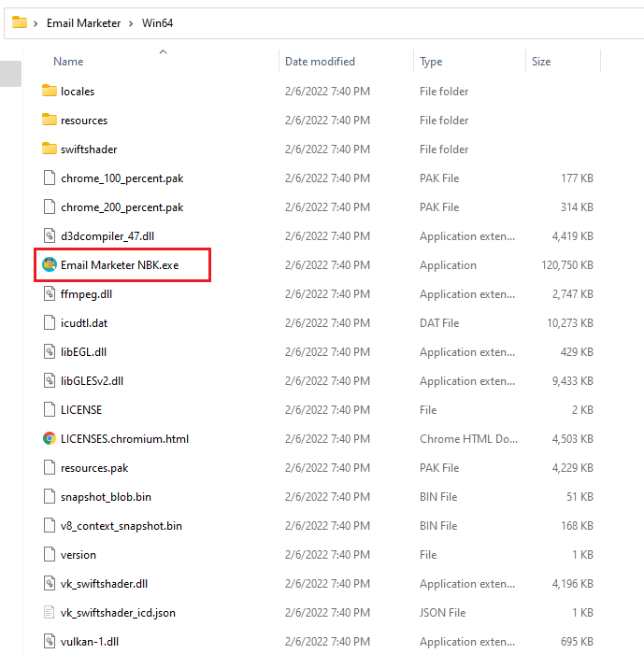Select the swiftshader folder name

point(89,149)
